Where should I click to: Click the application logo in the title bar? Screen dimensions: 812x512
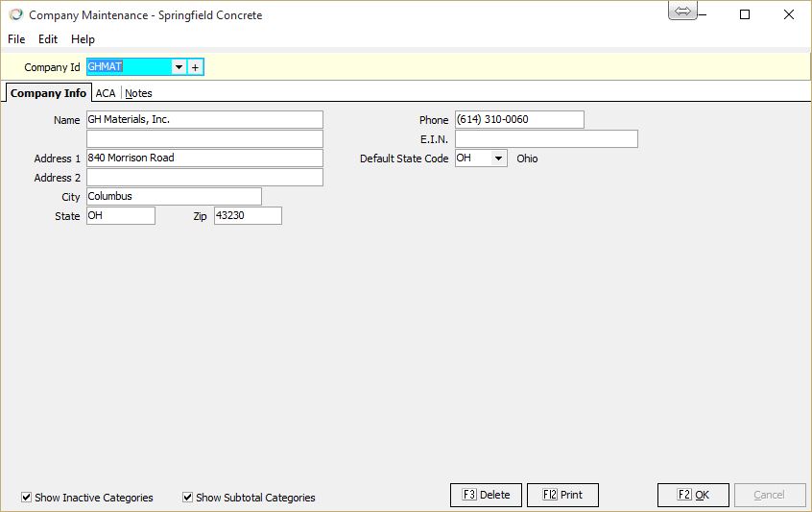pyautogui.click(x=15, y=15)
